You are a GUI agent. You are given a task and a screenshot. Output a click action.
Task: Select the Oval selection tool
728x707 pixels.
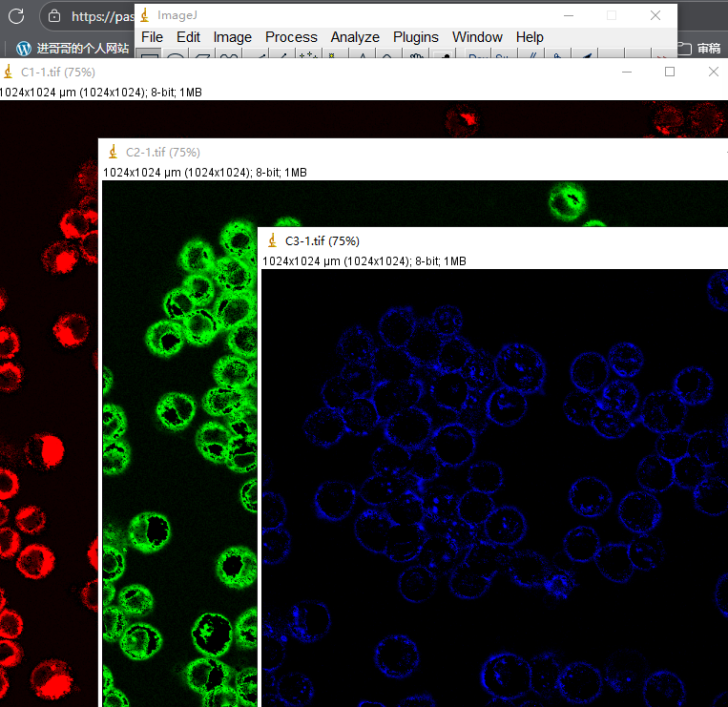(x=176, y=58)
